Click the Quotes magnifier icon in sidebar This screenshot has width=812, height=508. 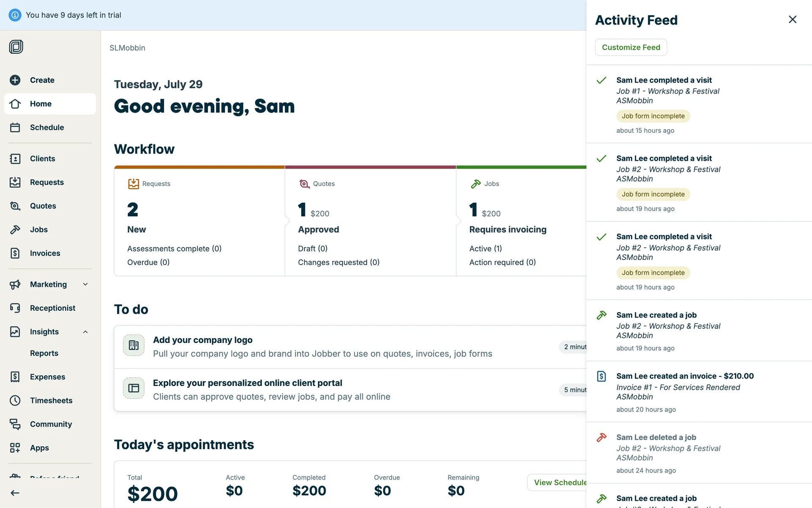pyautogui.click(x=15, y=206)
